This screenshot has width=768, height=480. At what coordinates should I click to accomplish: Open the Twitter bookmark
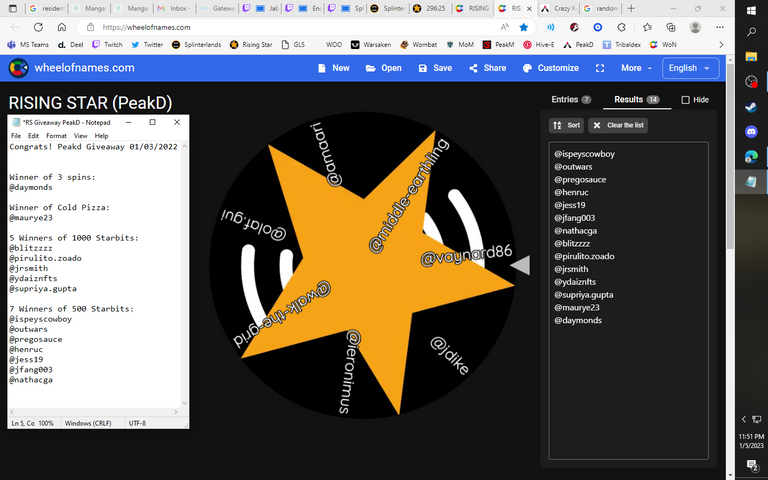click(x=147, y=45)
